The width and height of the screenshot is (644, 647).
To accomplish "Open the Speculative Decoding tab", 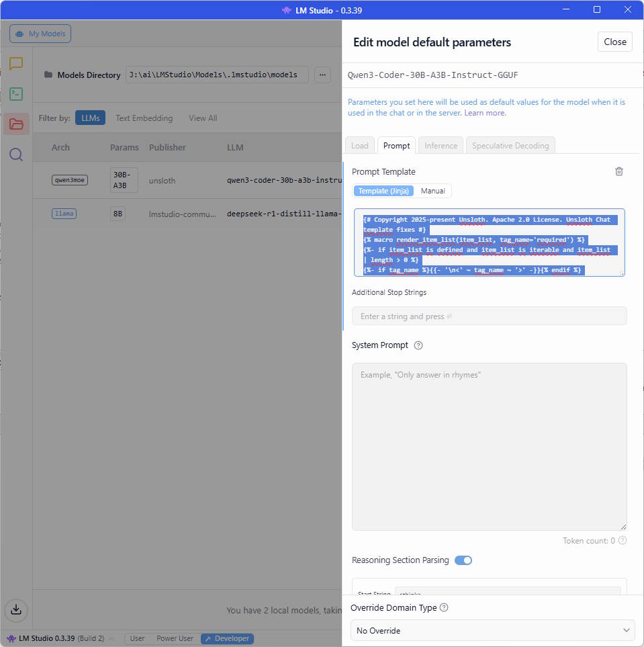I will point(510,146).
